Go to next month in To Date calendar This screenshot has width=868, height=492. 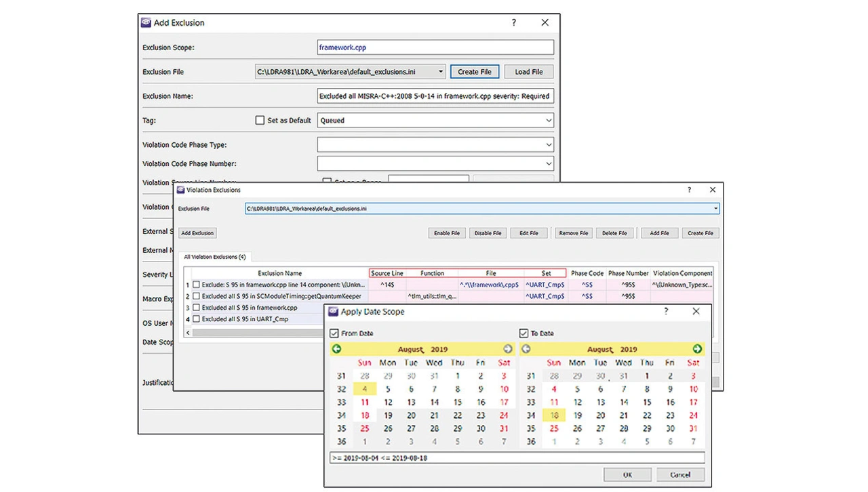click(x=697, y=349)
